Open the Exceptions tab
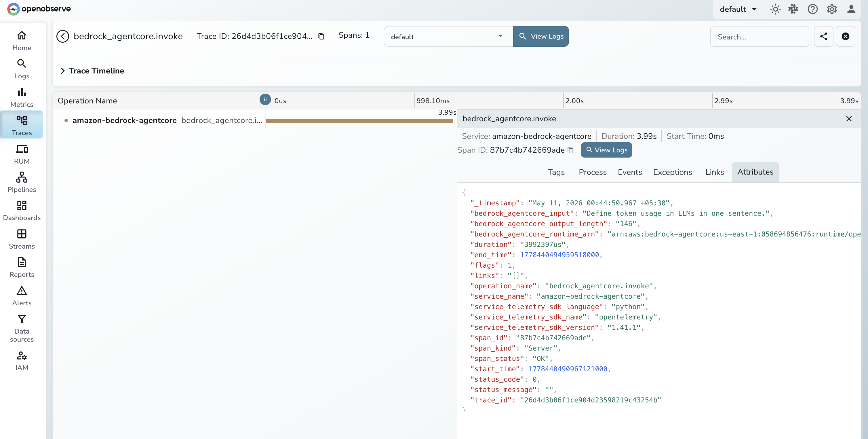The height and width of the screenshot is (439, 868). pyautogui.click(x=672, y=172)
